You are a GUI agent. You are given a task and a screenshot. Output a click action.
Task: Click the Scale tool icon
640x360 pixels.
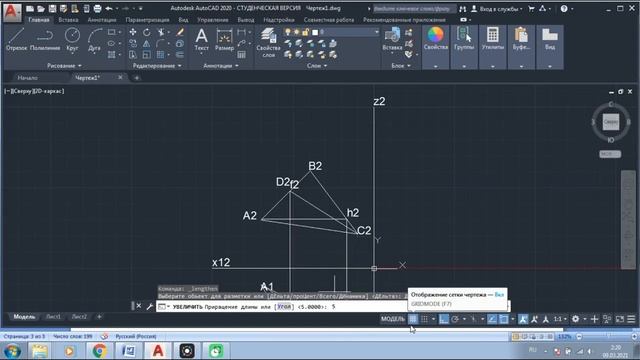[x=147, y=55]
